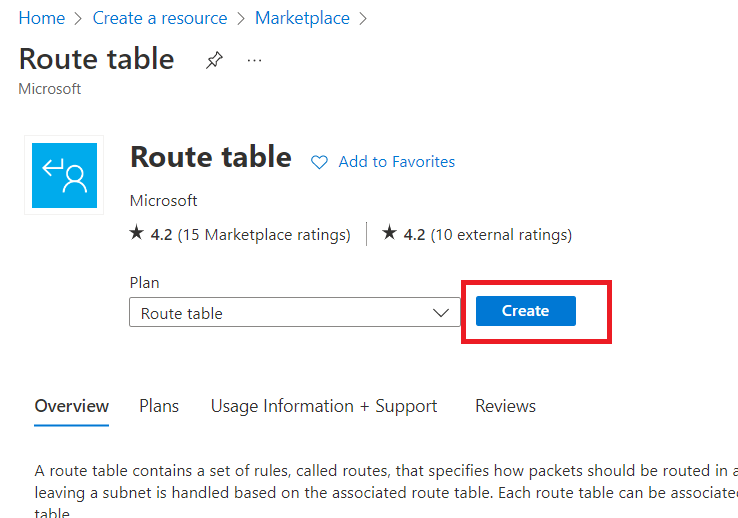This screenshot has width=738, height=518.
Task: Open Usage Information + Support tab
Action: point(323,406)
